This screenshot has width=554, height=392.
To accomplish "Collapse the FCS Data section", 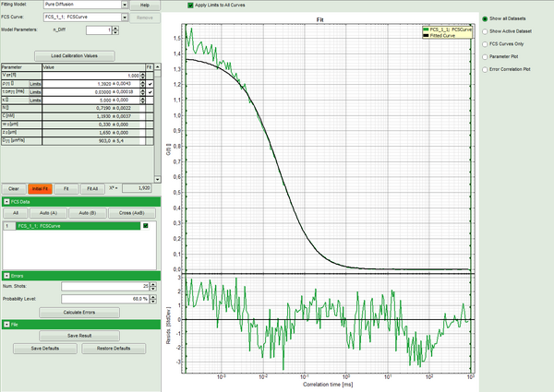I will coord(6,200).
